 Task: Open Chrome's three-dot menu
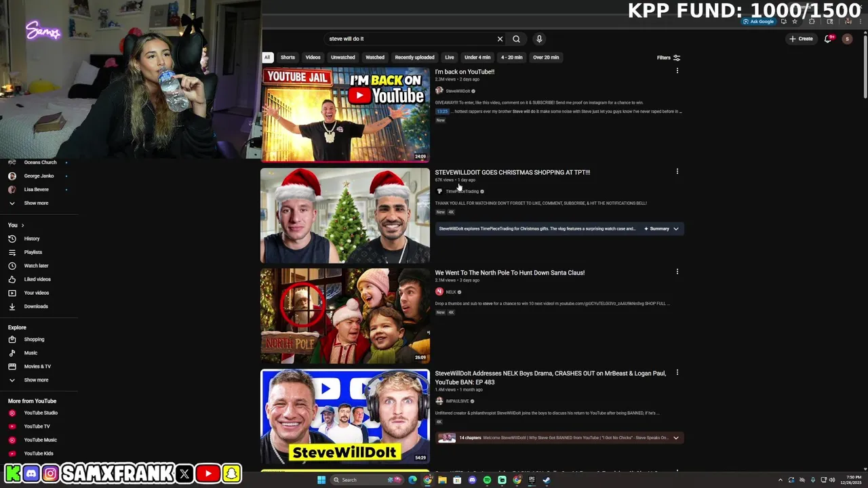coord(859,21)
